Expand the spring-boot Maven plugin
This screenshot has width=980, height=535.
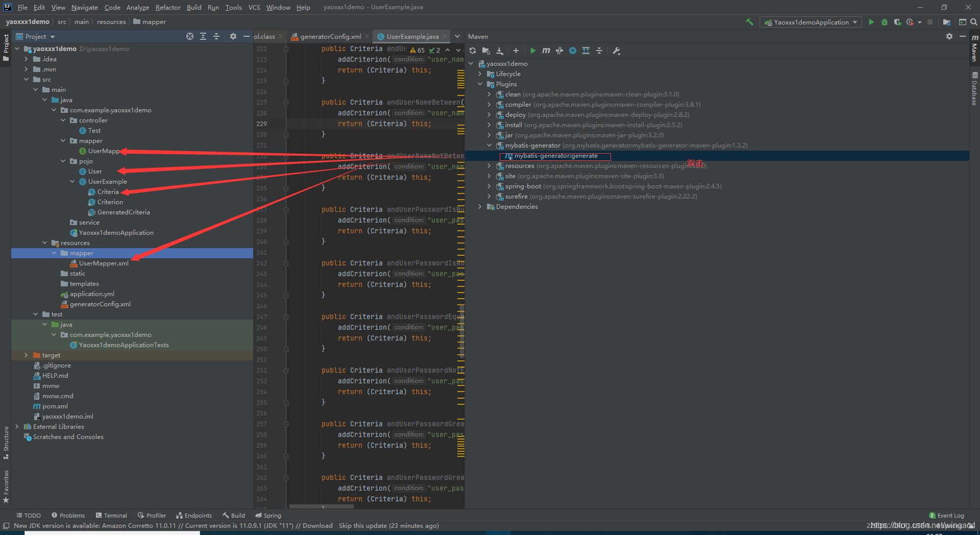point(489,186)
